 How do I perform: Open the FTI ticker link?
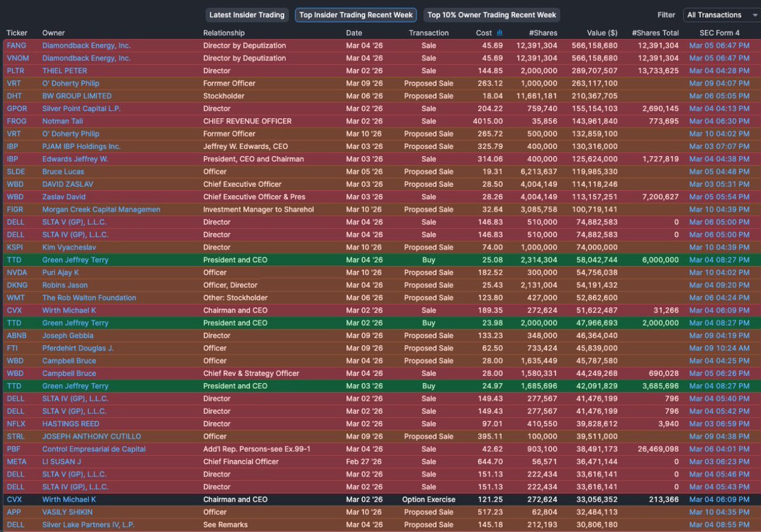12,348
